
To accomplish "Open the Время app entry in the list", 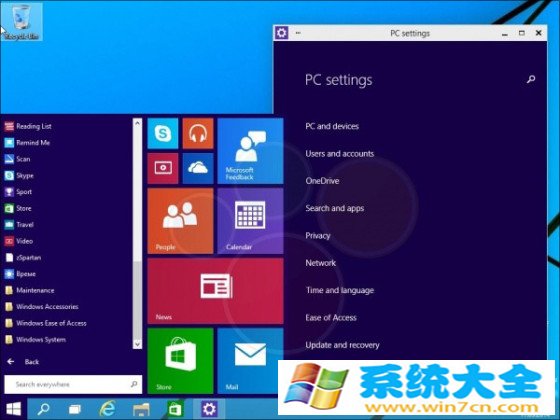I will 20,274.
